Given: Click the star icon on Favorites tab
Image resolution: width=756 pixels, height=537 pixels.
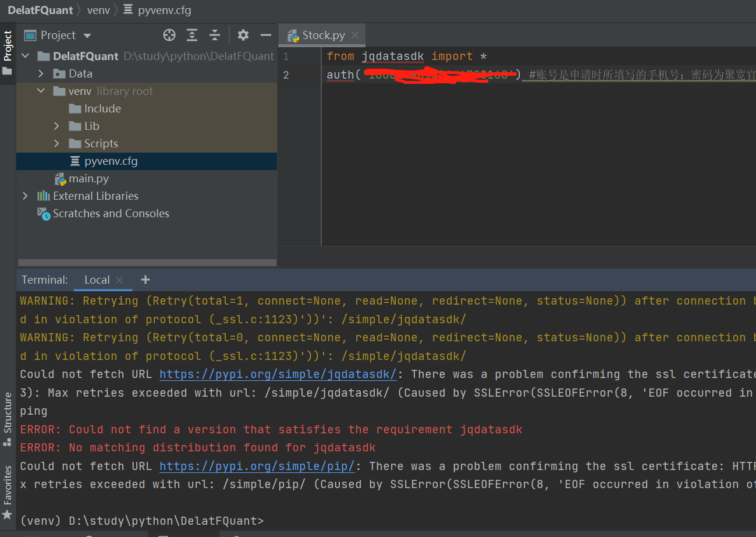Looking at the screenshot, I should tap(7, 515).
